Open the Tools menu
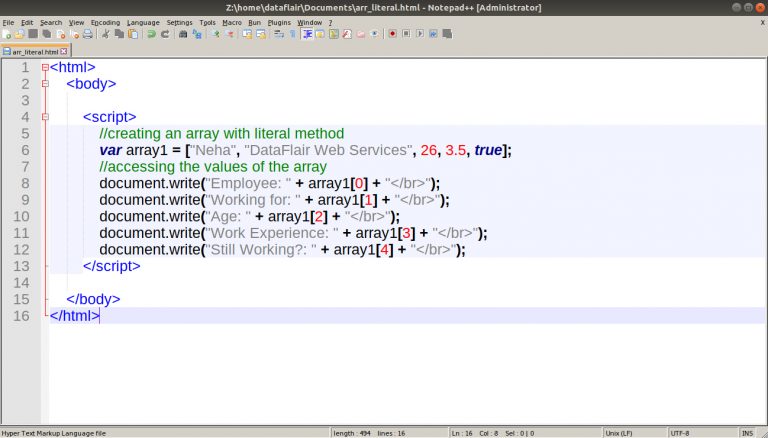Viewport: 768px width, 438px height. point(207,23)
